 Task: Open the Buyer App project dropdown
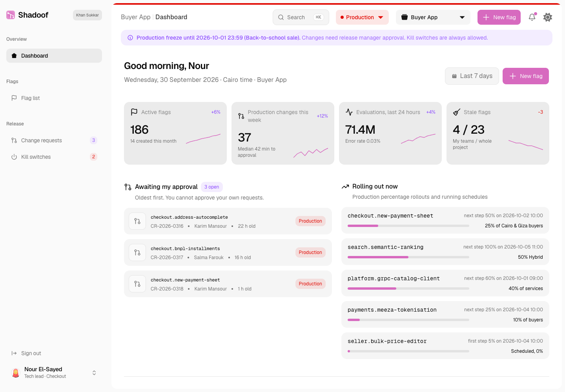coord(433,17)
